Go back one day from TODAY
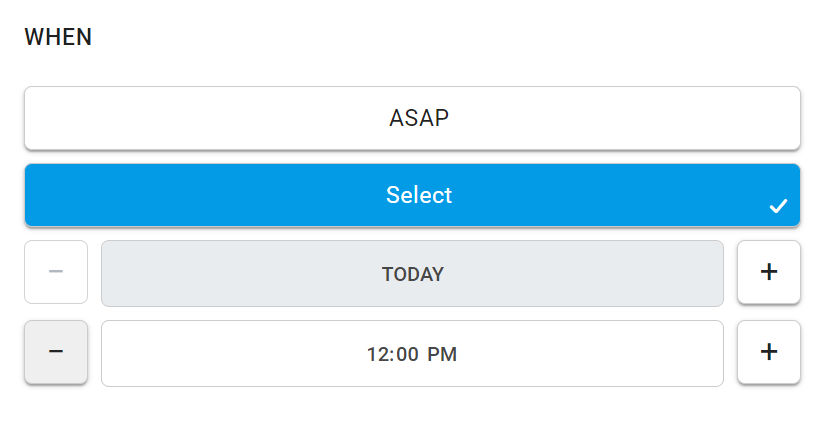Screen dimensions: 822x422 [56, 272]
